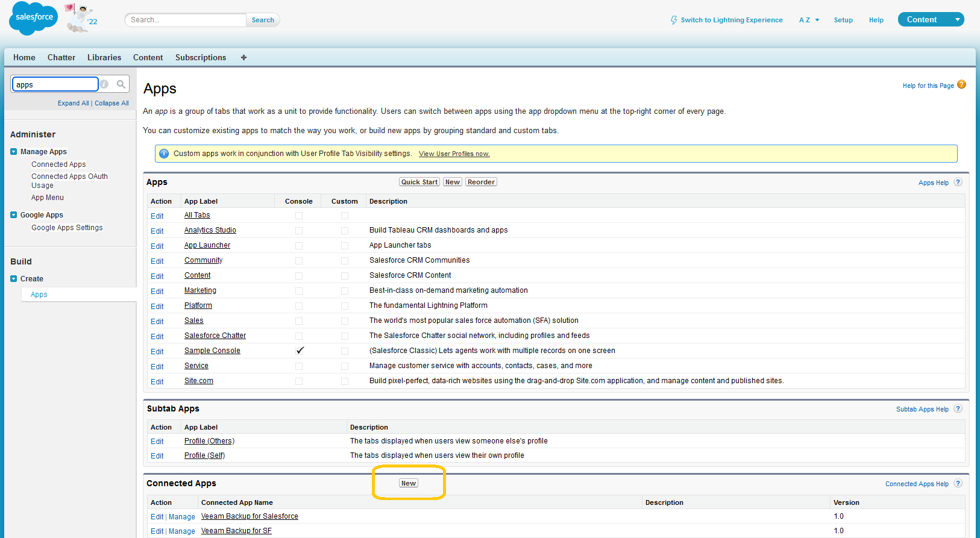Open the Subscriptions tab
This screenshot has width=980, height=538.
[201, 57]
